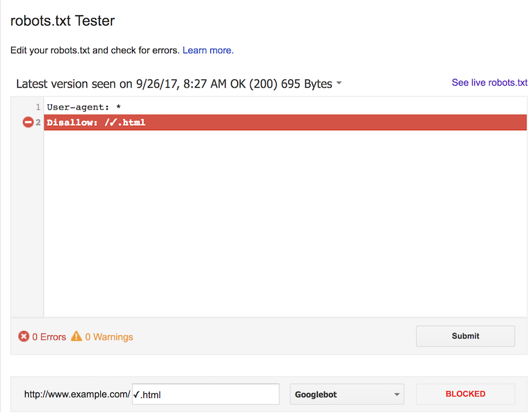Image resolution: width=532 pixels, height=418 pixels.
Task: Click the Submit button
Action: pyautogui.click(x=465, y=336)
